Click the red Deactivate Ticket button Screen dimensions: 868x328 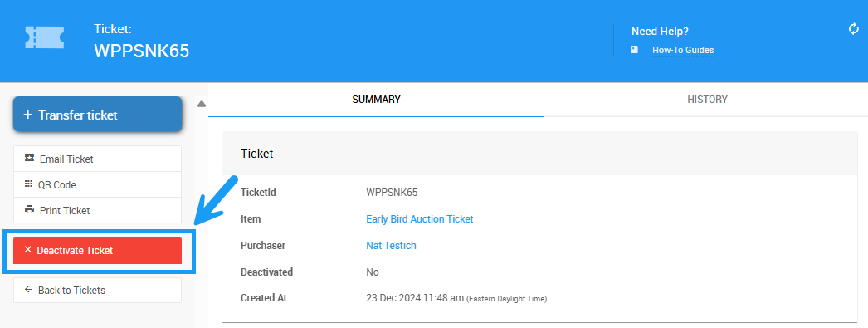pos(97,251)
